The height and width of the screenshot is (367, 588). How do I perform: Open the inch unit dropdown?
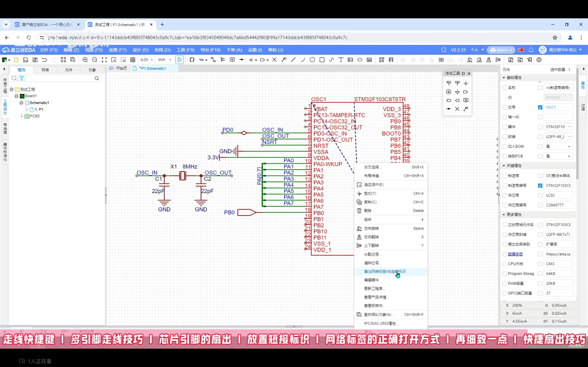[x=165, y=60]
